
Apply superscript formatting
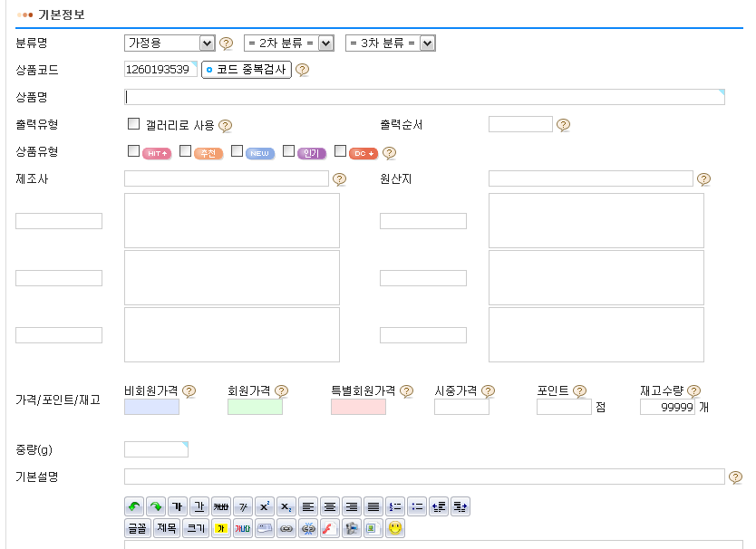(264, 507)
